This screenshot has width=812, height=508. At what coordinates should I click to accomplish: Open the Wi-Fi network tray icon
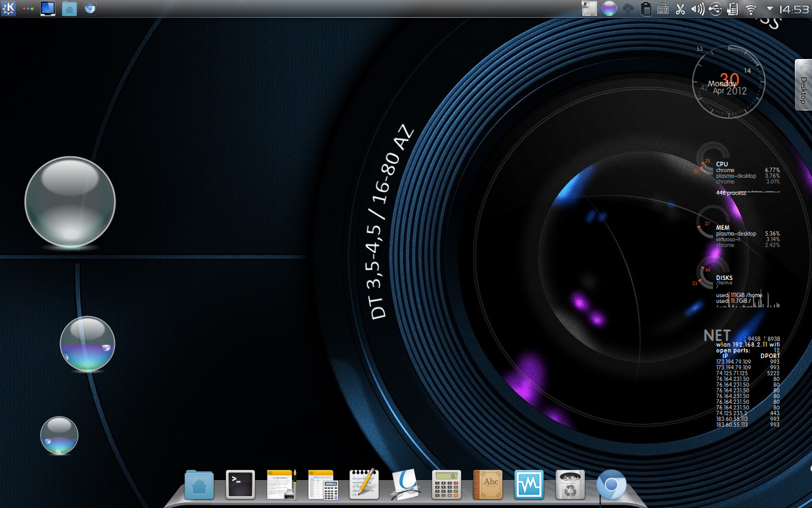[x=751, y=9]
